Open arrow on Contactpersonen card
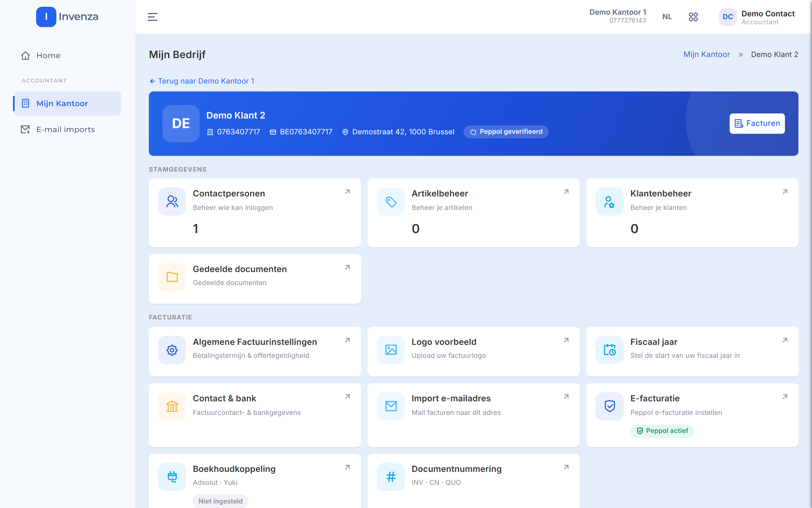Viewport: 812px width, 508px height. tap(347, 192)
